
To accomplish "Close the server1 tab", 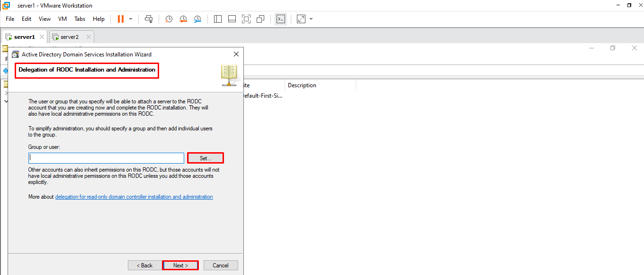I will (42, 37).
